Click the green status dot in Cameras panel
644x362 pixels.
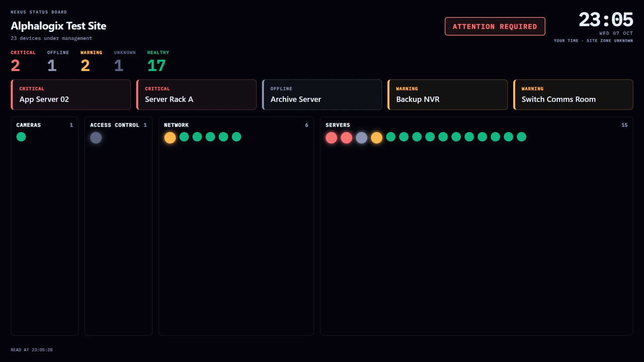point(21,137)
